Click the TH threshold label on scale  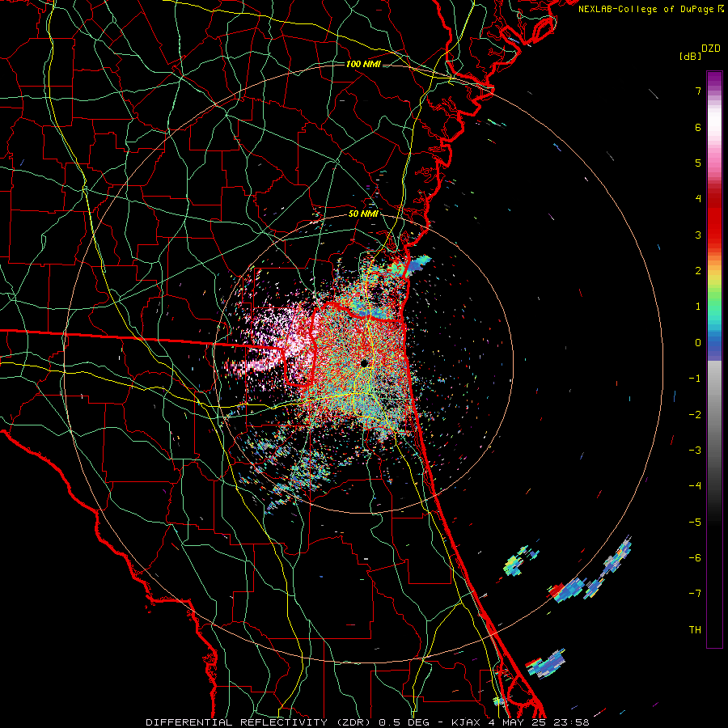tap(695, 629)
